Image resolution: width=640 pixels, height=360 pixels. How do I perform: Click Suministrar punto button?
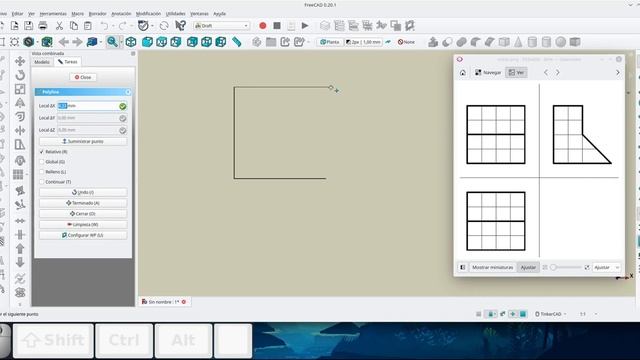(x=83, y=141)
